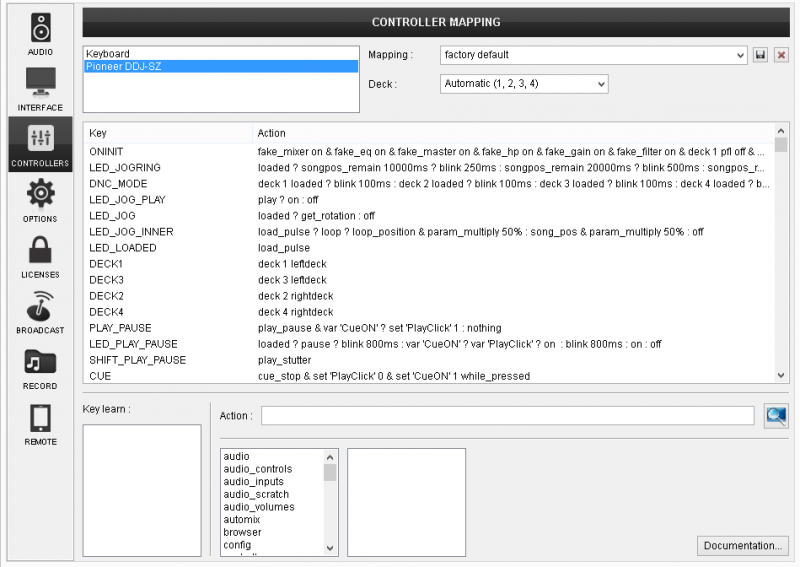Select the Controllers sidebar section
800x567 pixels.
point(40,144)
